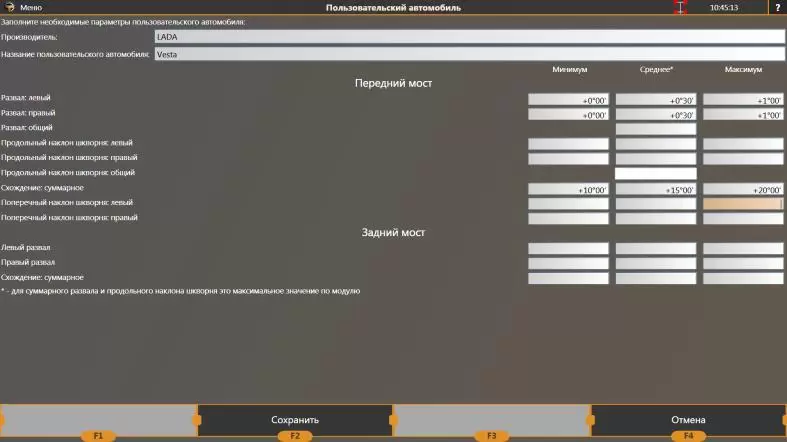Click the Производитель: label
This screenshot has width=787, height=442.
[29, 37]
